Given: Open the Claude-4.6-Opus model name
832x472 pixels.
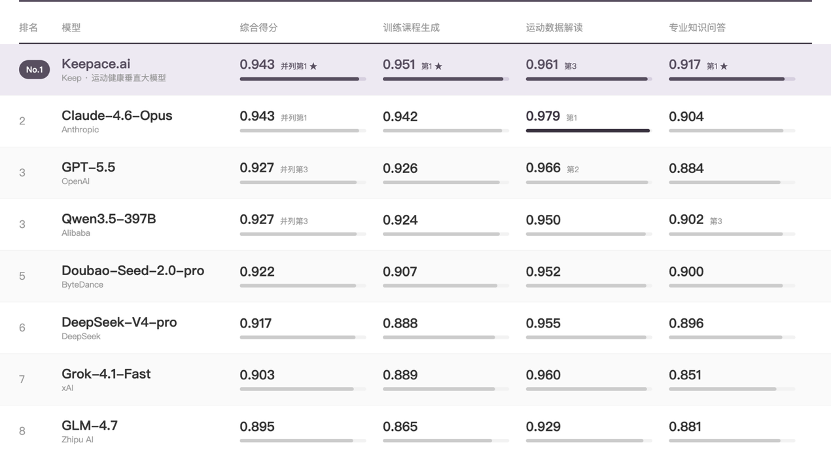Looking at the screenshot, I should [x=117, y=116].
